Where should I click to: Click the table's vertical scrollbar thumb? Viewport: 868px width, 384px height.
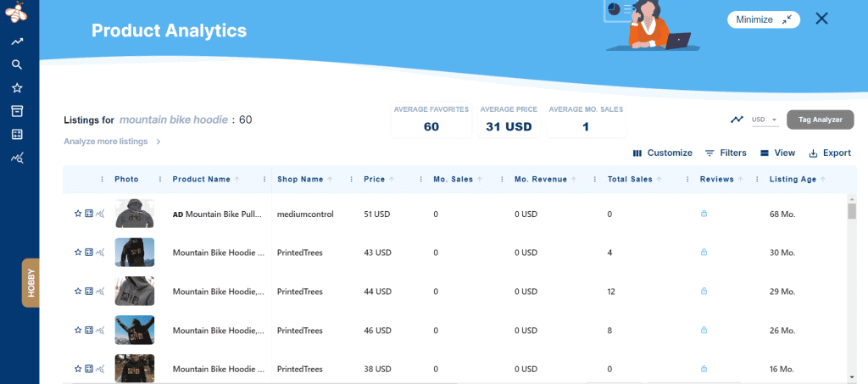pyautogui.click(x=852, y=211)
